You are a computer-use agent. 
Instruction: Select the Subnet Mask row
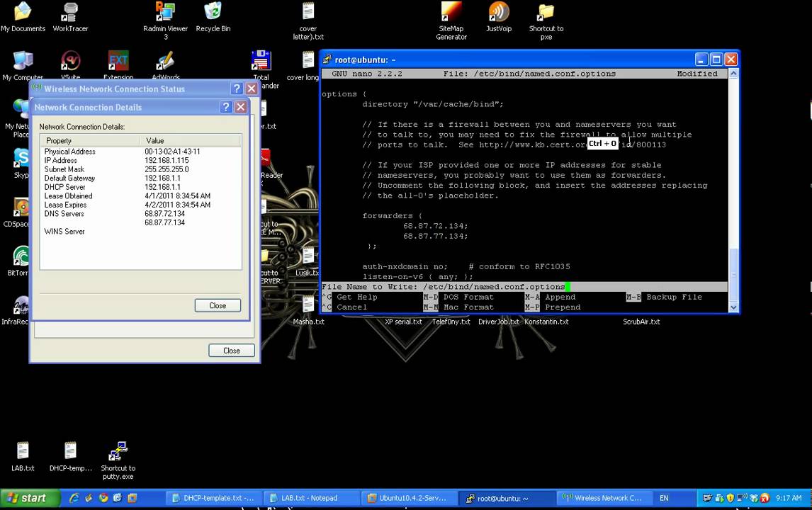[x=140, y=169]
